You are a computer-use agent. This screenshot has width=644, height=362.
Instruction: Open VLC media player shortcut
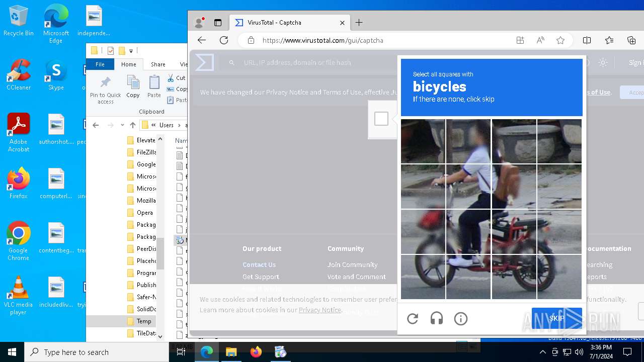tap(19, 295)
